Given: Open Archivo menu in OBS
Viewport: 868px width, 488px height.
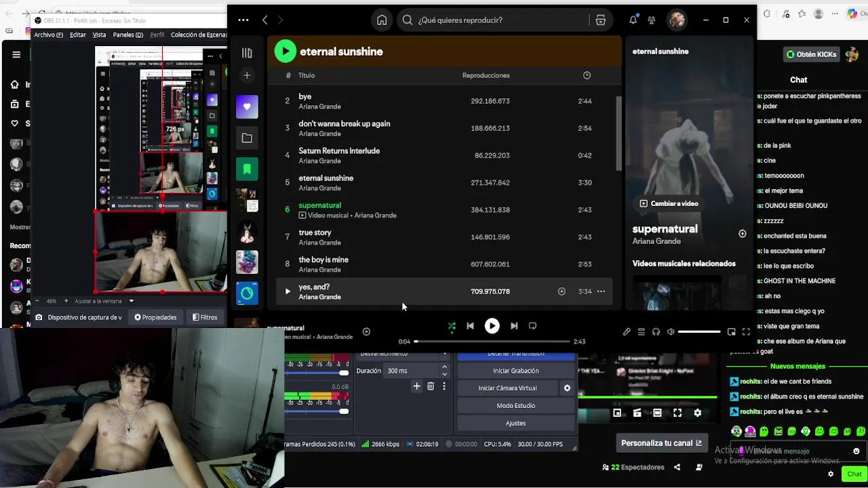Looking at the screenshot, I should 48,35.
